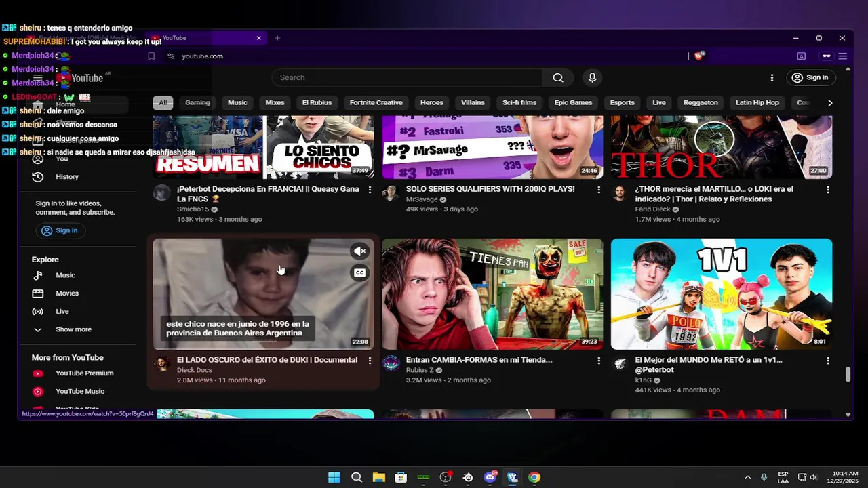Select the Latin Hip Hop filter chip

point(757,102)
